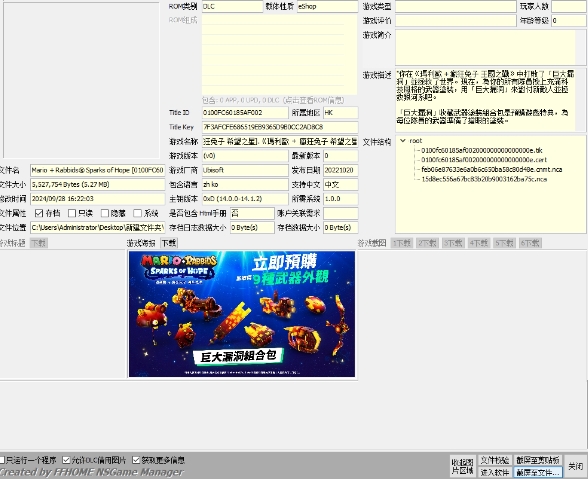Image resolution: width=588 pixels, height=479 pixels.
Task: Uncheck 允许DLC借用图片 option
Action: click(66, 460)
